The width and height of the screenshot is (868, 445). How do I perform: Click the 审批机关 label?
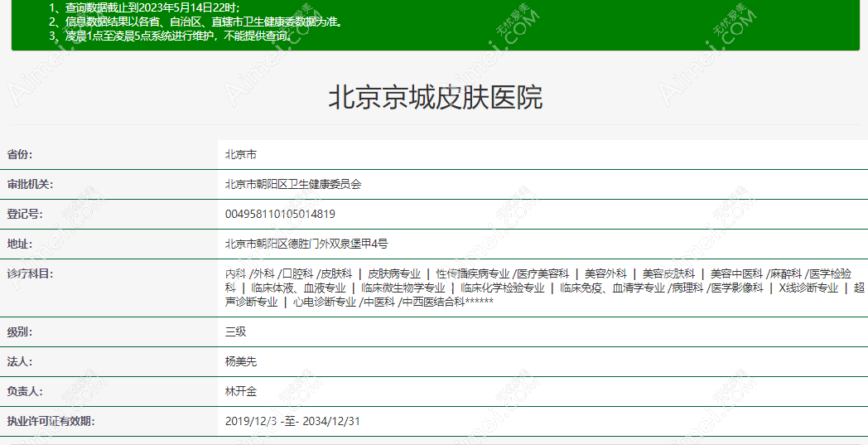30,185
